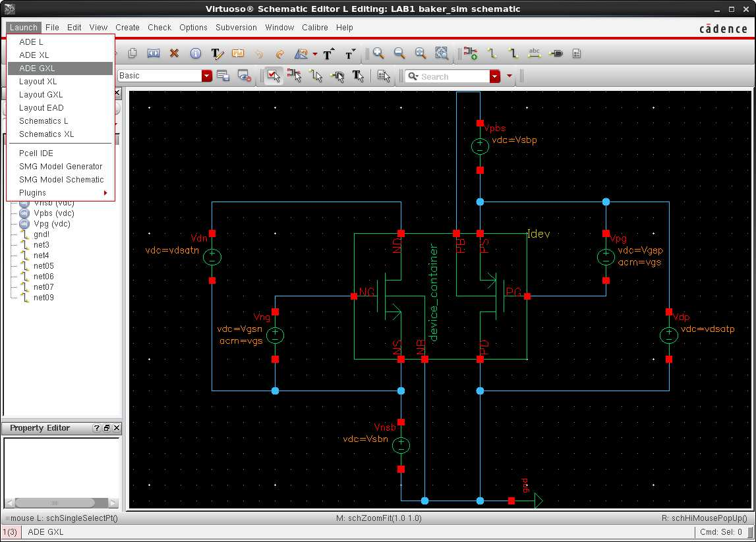Click the Decrease text size icon
Image resolution: width=756 pixels, height=542 pixels.
click(x=351, y=53)
